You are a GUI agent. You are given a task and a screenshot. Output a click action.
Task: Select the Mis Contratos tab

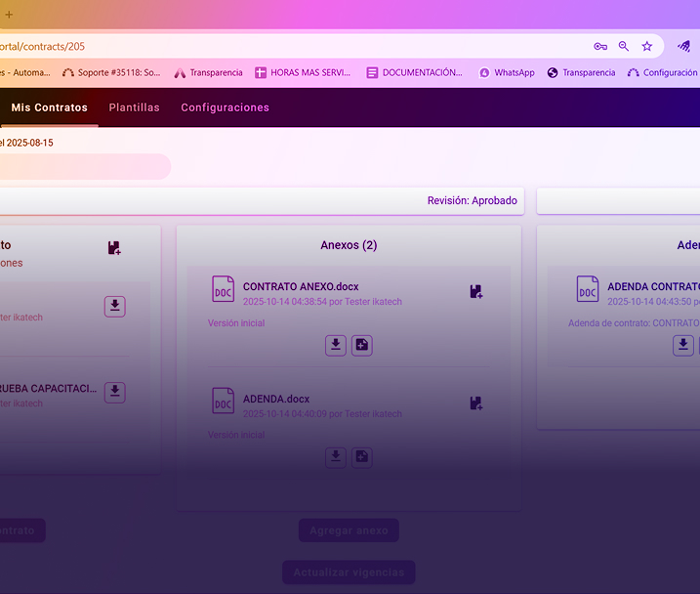click(x=49, y=107)
